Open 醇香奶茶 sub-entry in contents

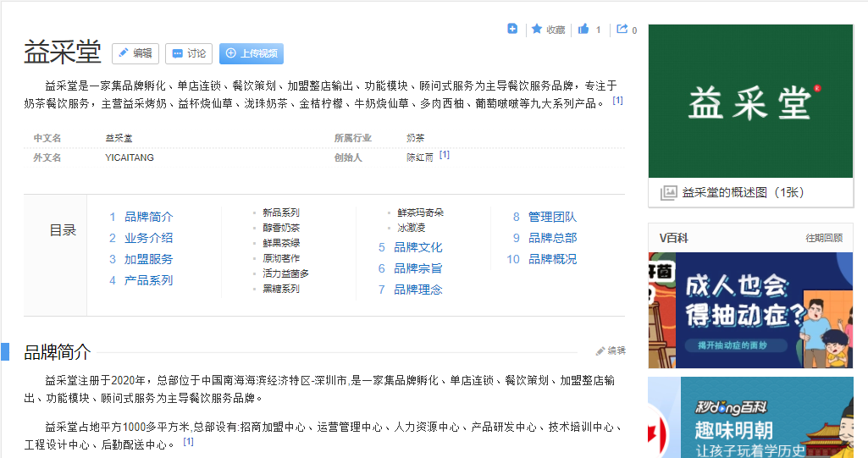(281, 228)
